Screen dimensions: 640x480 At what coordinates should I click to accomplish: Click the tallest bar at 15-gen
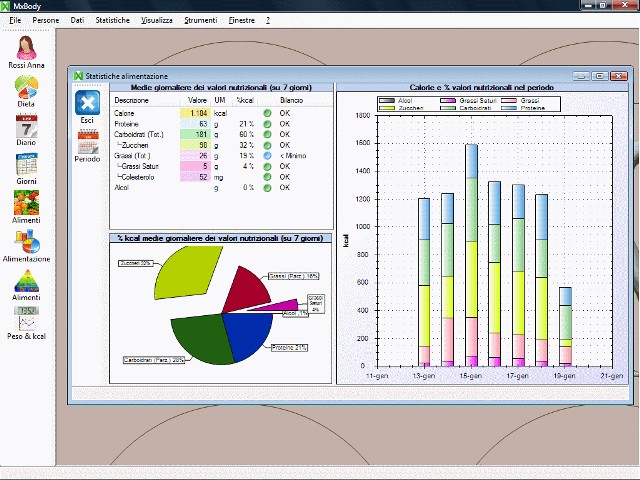tap(471, 255)
